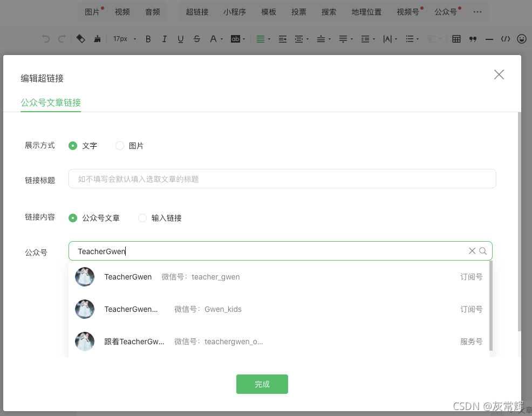Expand the line spacing dropdown arrow
The image size is (532, 416).
point(374,39)
